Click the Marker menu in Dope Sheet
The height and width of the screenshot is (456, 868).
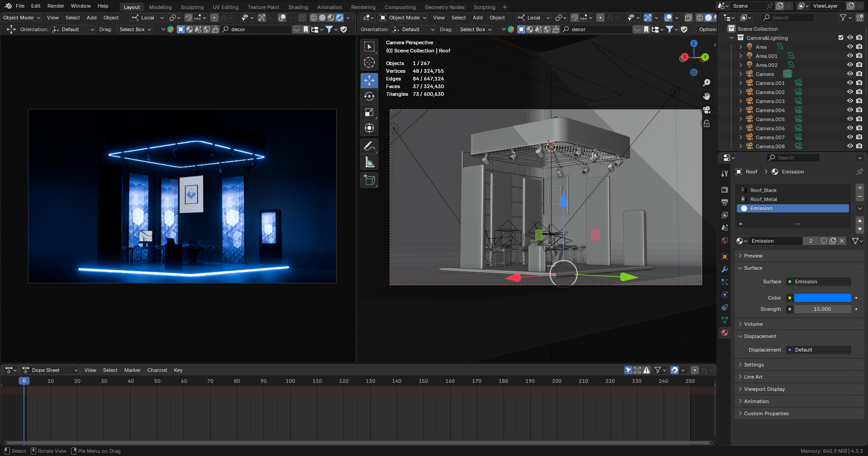(x=132, y=370)
